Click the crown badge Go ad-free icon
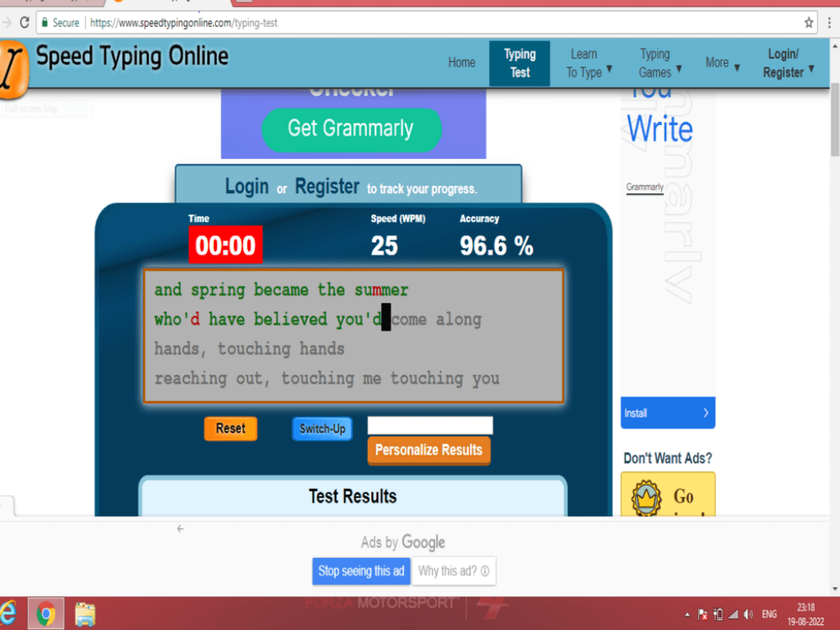The image size is (840, 630). coord(647,498)
